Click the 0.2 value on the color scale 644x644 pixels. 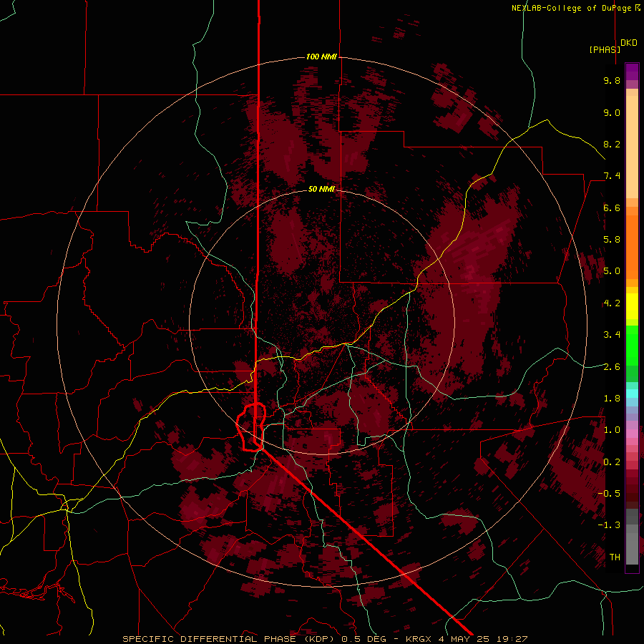tap(612, 462)
